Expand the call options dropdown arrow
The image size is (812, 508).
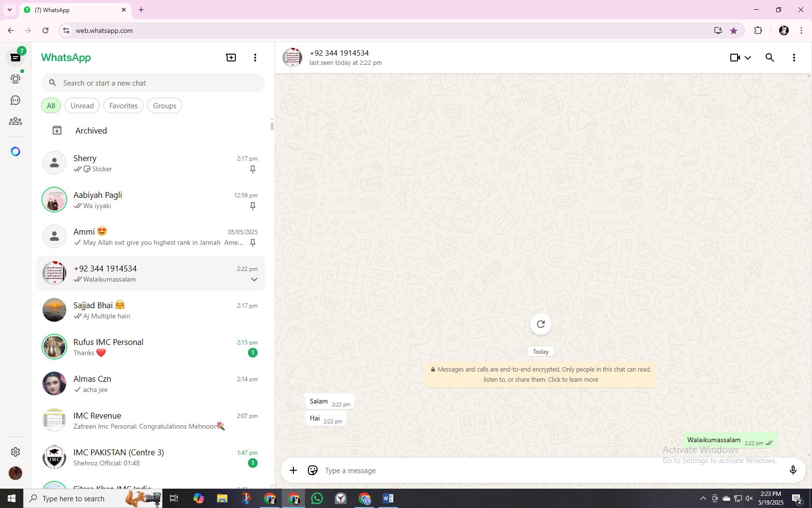(x=748, y=58)
